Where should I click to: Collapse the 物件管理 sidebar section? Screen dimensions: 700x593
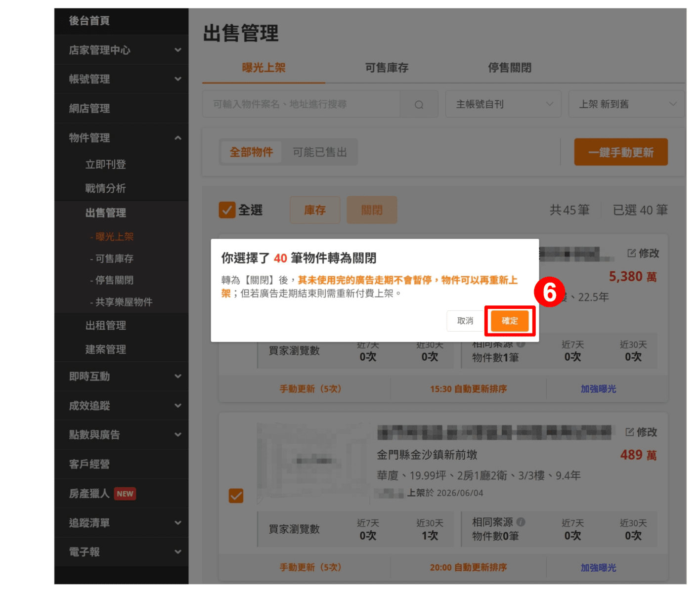pyautogui.click(x=121, y=138)
